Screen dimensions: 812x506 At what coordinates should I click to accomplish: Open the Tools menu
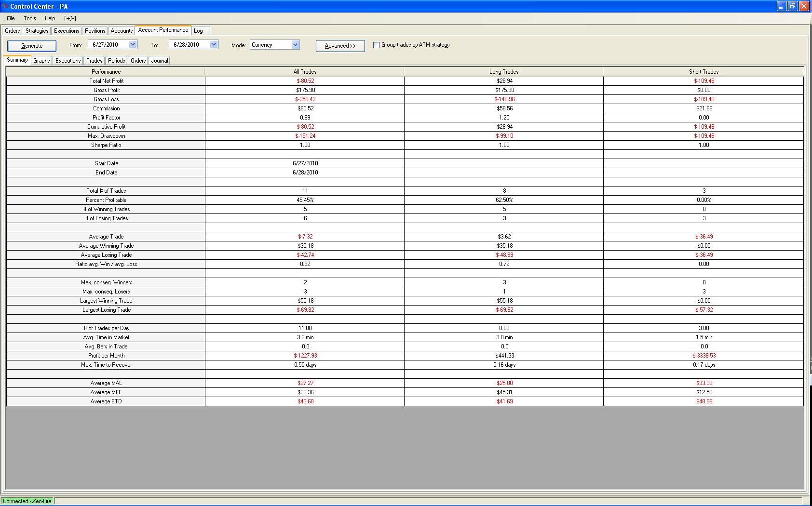click(30, 18)
